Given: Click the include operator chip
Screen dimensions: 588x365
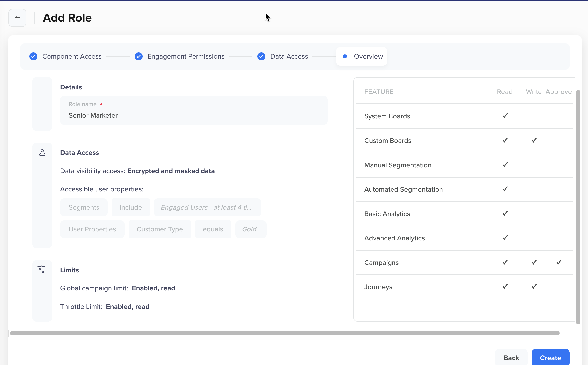Looking at the screenshot, I should (131, 207).
